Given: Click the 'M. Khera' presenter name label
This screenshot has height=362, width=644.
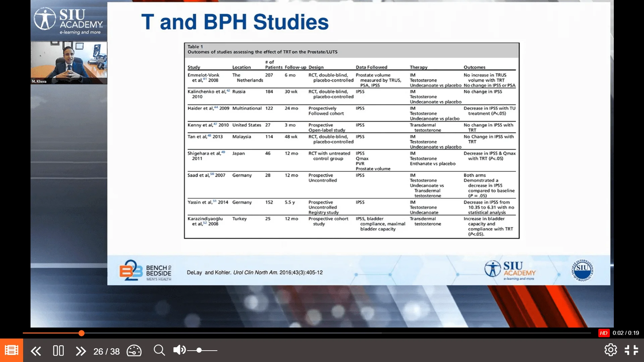Looking at the screenshot, I should click(39, 81).
